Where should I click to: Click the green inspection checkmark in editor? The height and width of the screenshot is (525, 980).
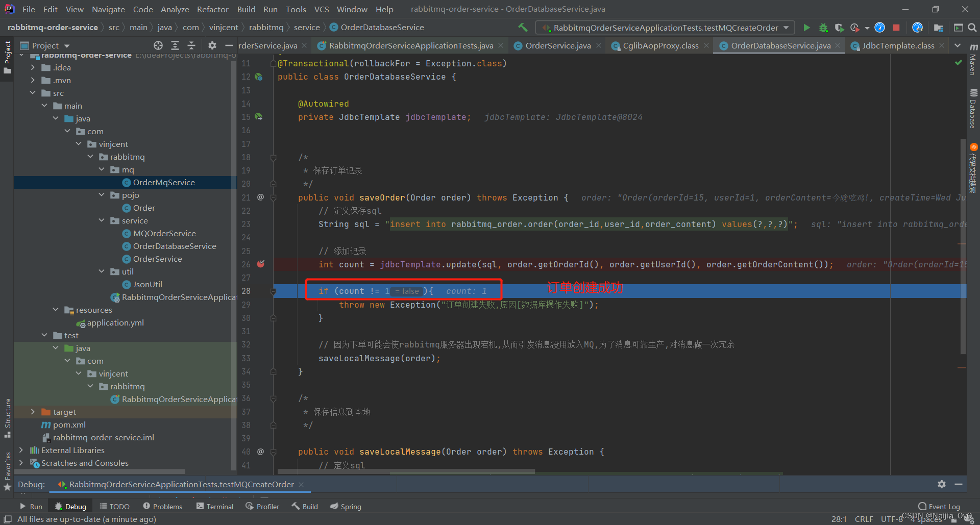958,62
